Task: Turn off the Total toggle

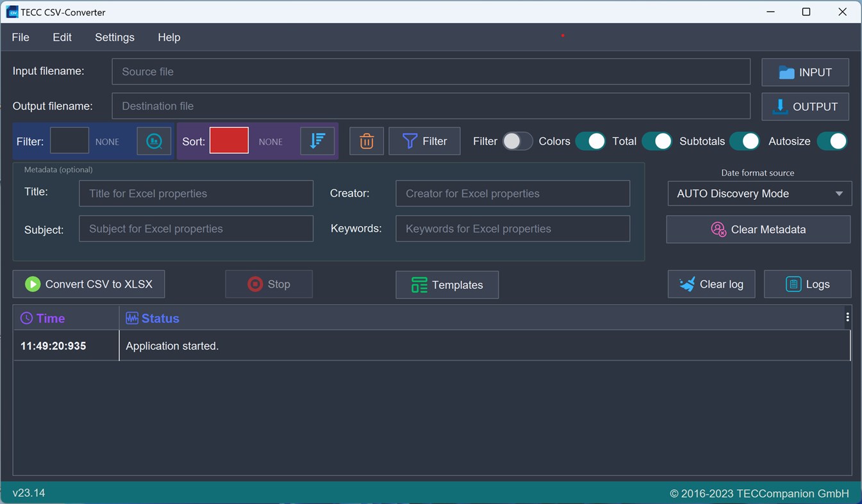Action: click(x=657, y=142)
